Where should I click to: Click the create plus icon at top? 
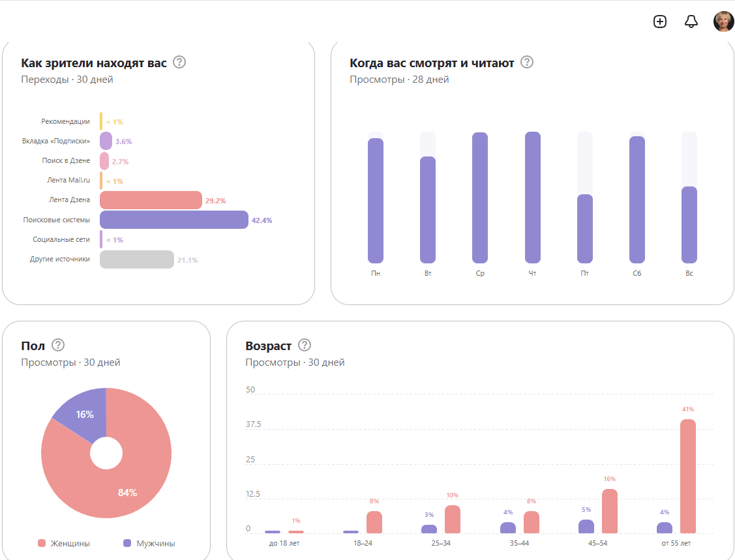pos(660,22)
